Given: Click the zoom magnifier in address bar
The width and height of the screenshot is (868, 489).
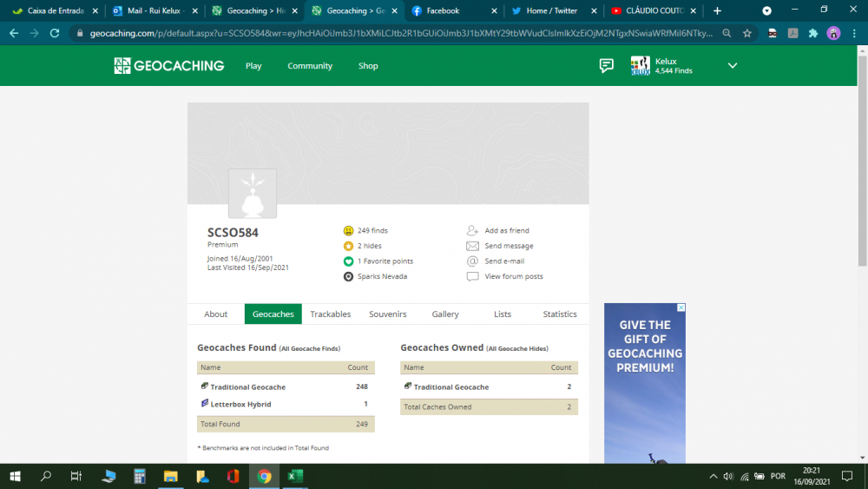Looking at the screenshot, I should 727,33.
